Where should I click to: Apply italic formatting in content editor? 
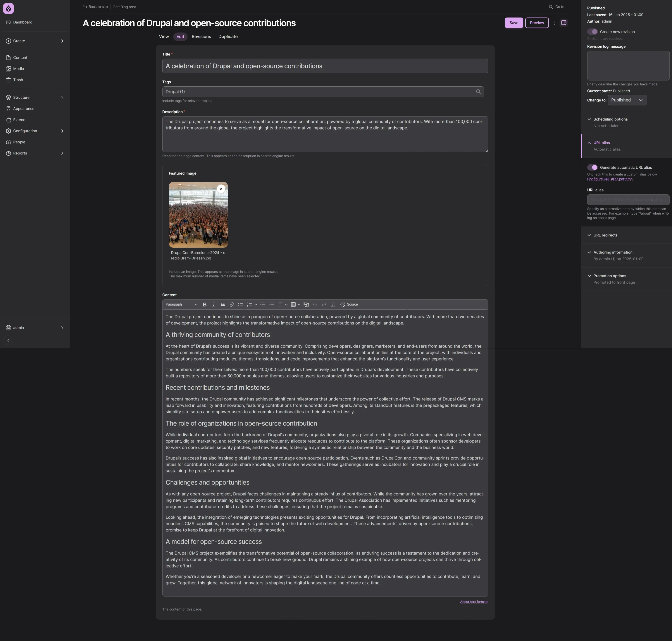point(214,304)
